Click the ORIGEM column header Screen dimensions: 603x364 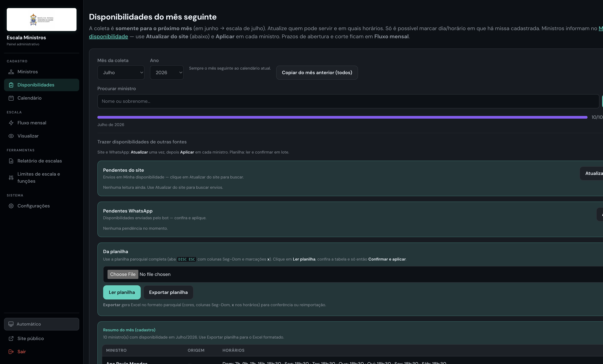(196, 351)
